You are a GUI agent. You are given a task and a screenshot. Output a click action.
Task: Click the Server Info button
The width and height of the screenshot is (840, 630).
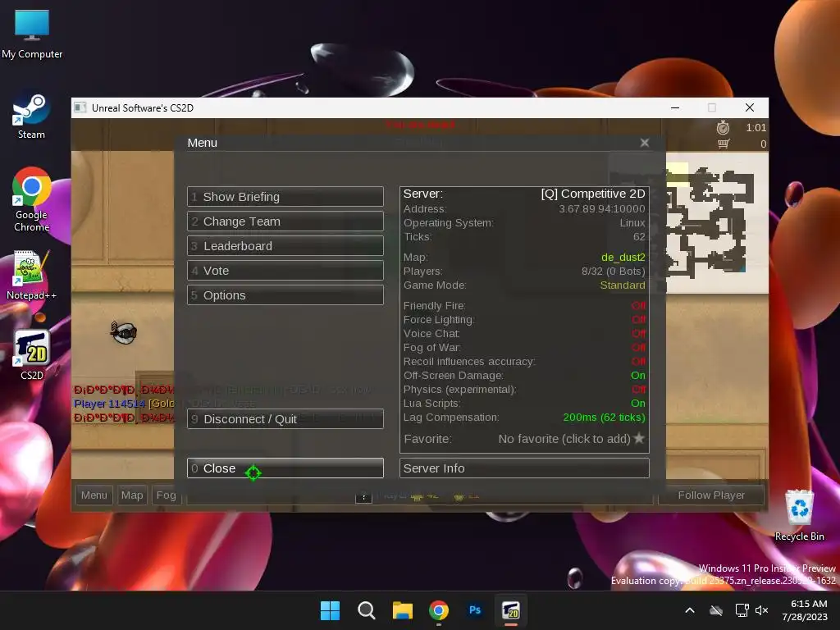coord(524,468)
